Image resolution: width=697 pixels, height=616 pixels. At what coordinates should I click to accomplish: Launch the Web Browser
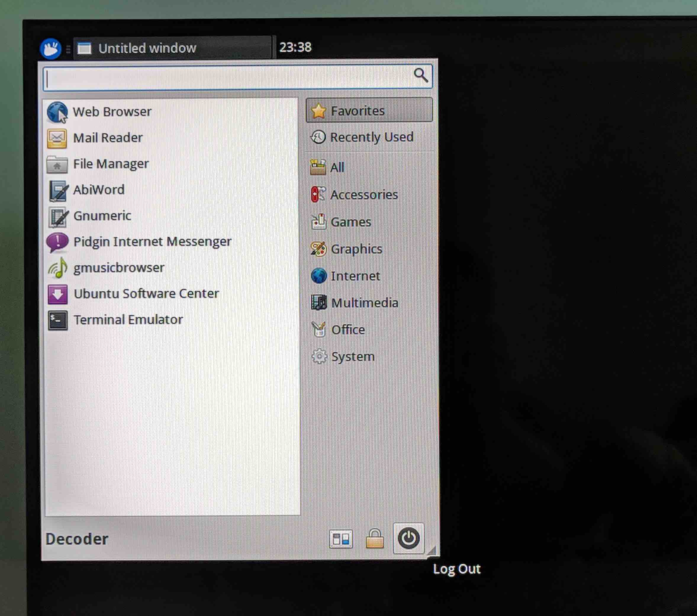pos(112,111)
